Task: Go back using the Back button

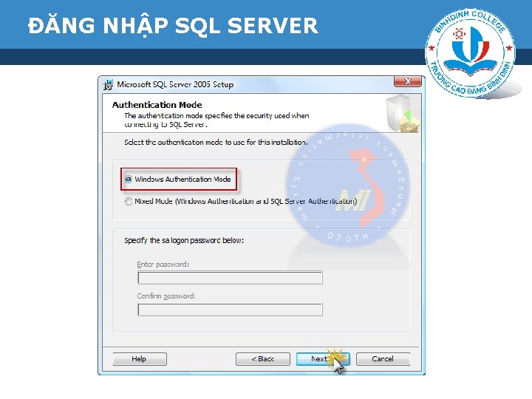Action: coord(263,359)
